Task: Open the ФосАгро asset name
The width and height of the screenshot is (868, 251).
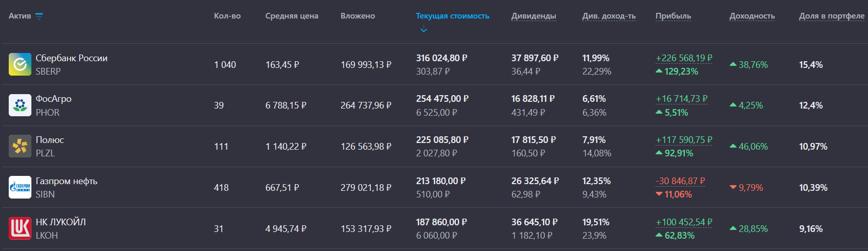Action: tap(54, 99)
